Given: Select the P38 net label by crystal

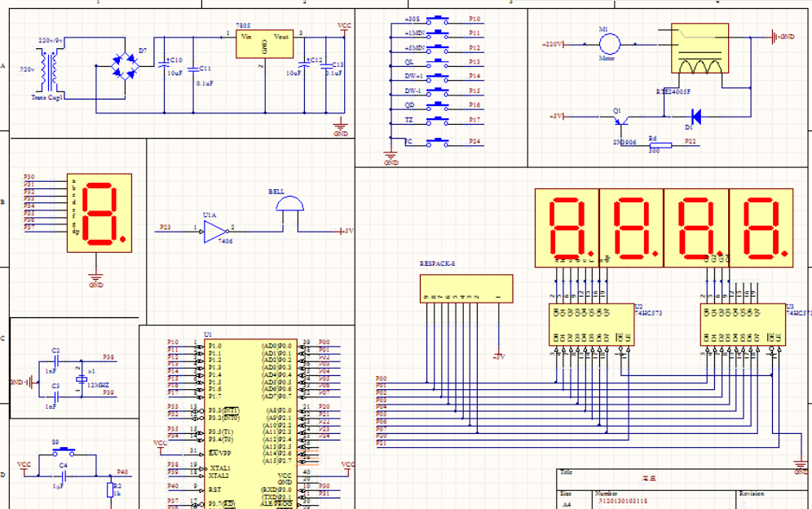Looking at the screenshot, I should (x=108, y=357).
